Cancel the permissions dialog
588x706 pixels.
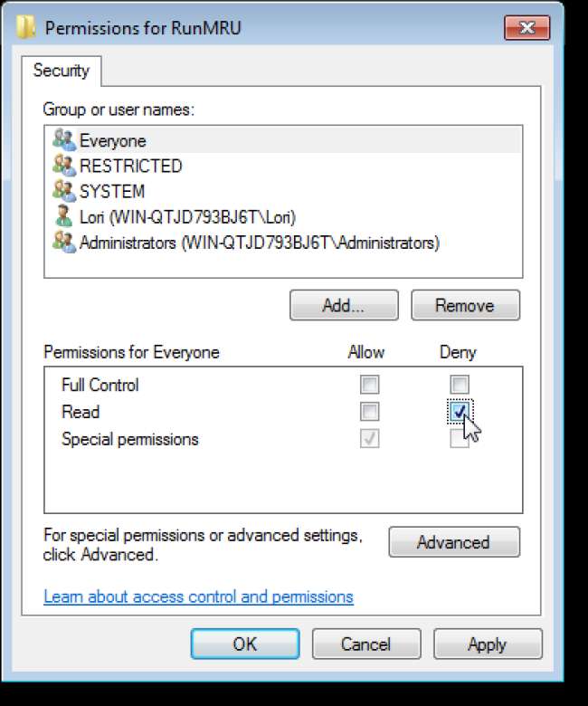point(365,644)
